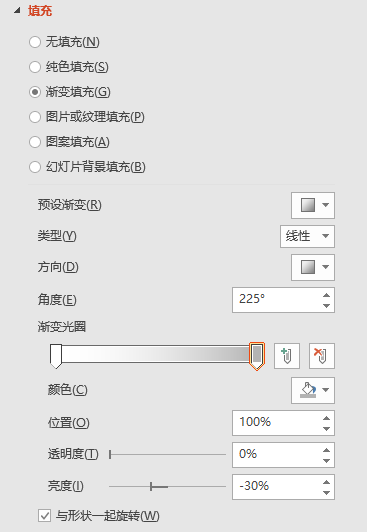Open the 类型 (Type) dropdown showing 线性
Screen dimensions: 367x532
click(x=307, y=236)
